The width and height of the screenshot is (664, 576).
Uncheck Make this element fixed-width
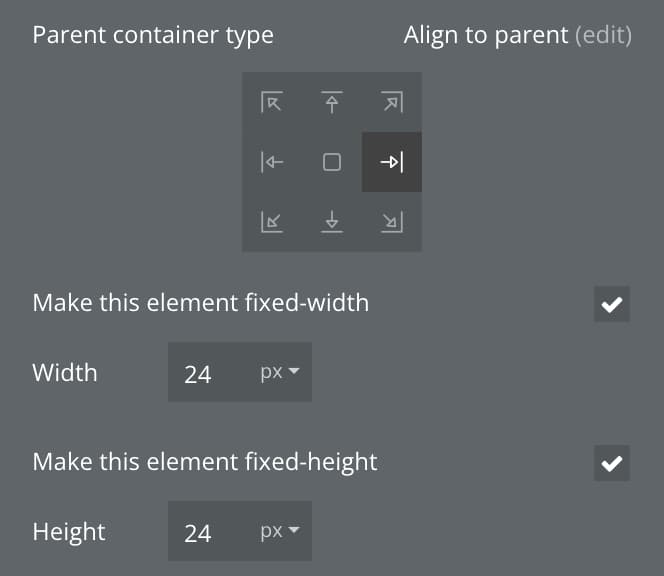click(611, 304)
